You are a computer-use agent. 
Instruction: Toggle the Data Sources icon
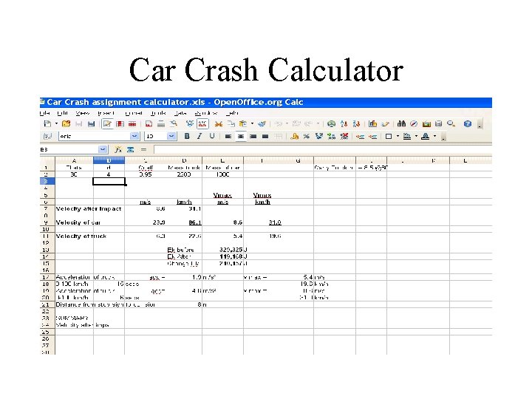tap(438, 124)
